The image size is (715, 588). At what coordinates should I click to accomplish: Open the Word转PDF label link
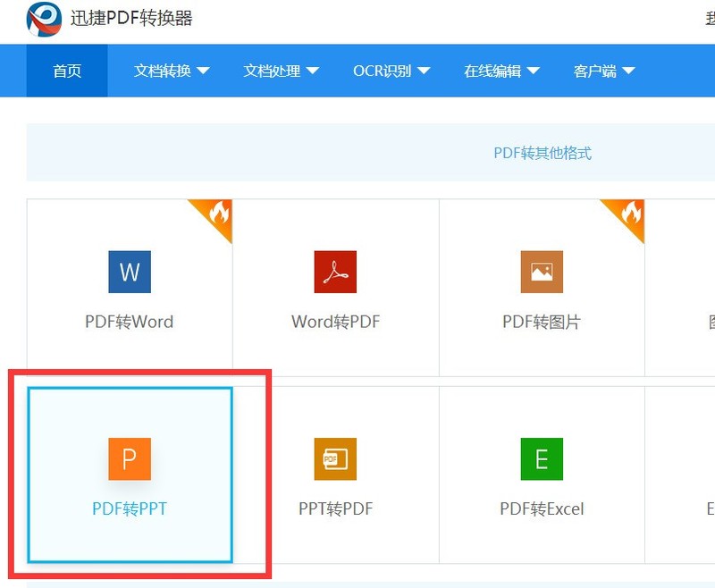click(336, 322)
